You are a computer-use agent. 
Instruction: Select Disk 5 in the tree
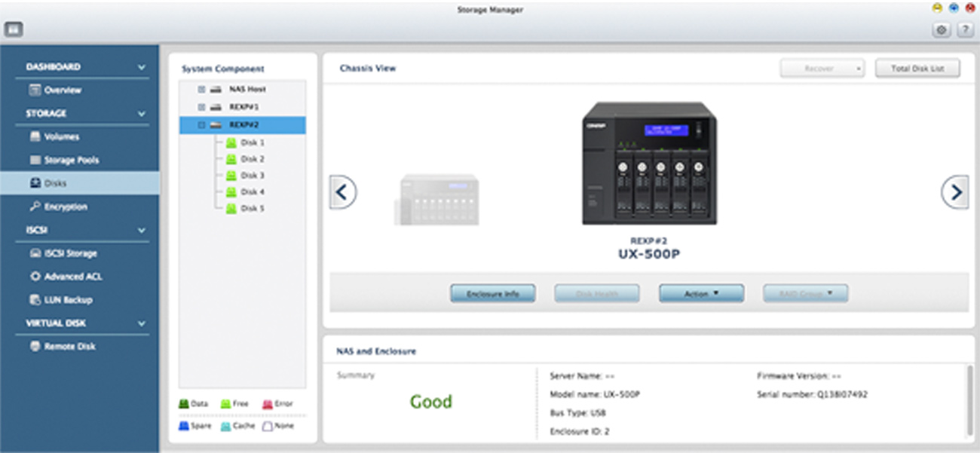[253, 209]
